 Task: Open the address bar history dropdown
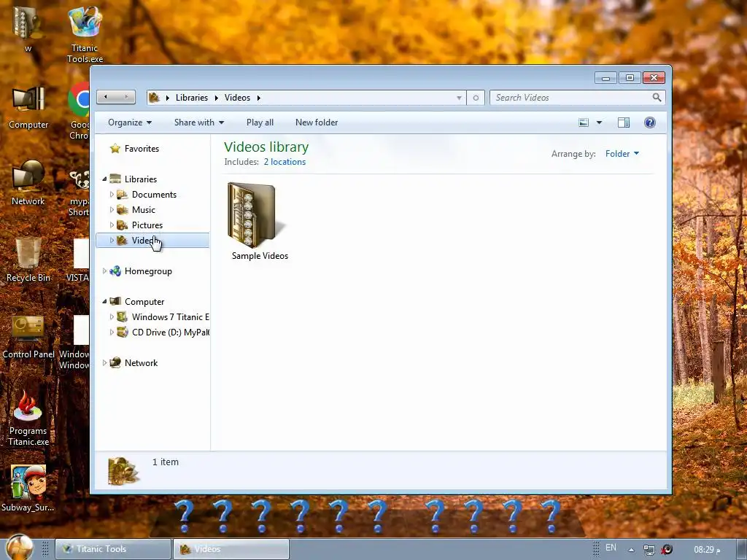[459, 98]
